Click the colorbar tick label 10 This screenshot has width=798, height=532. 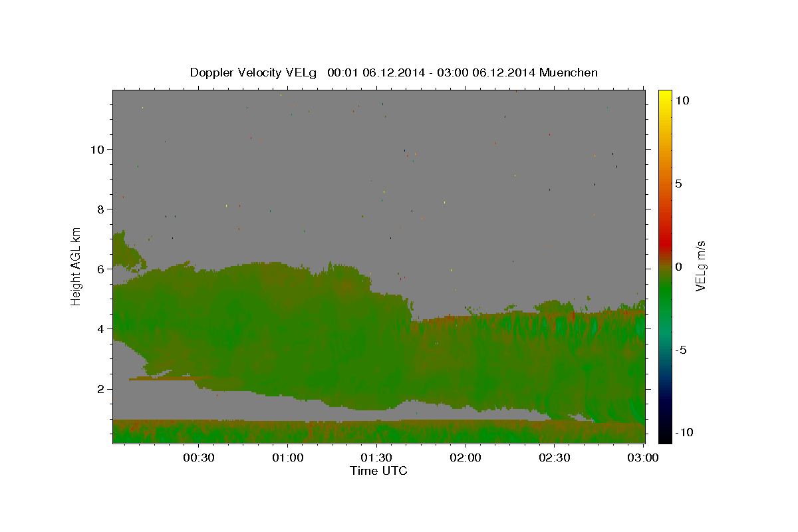682,100
